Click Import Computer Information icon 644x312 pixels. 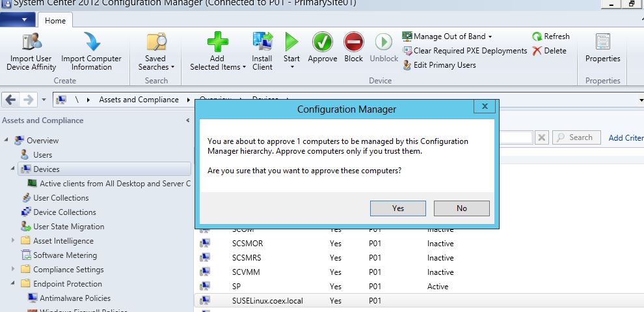coord(92,42)
